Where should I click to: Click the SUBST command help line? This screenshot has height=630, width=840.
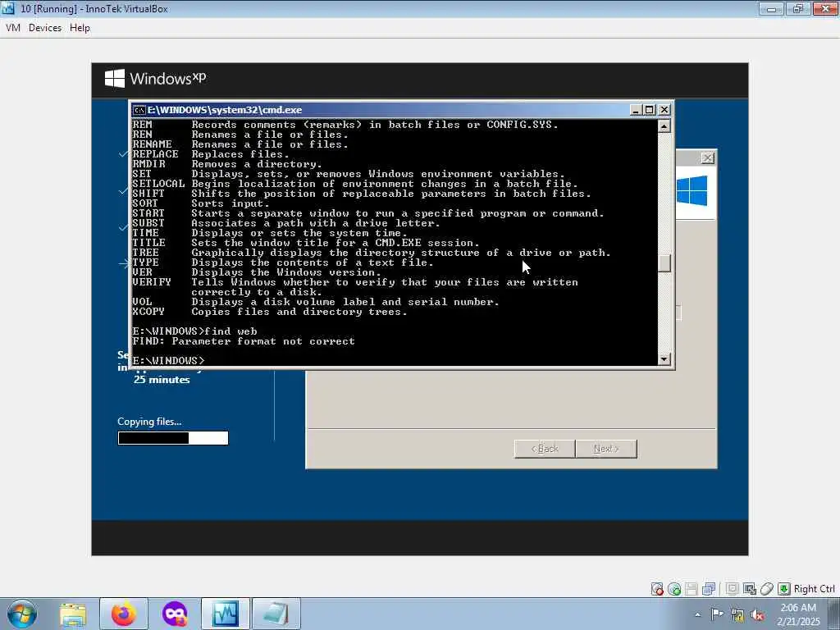point(286,223)
